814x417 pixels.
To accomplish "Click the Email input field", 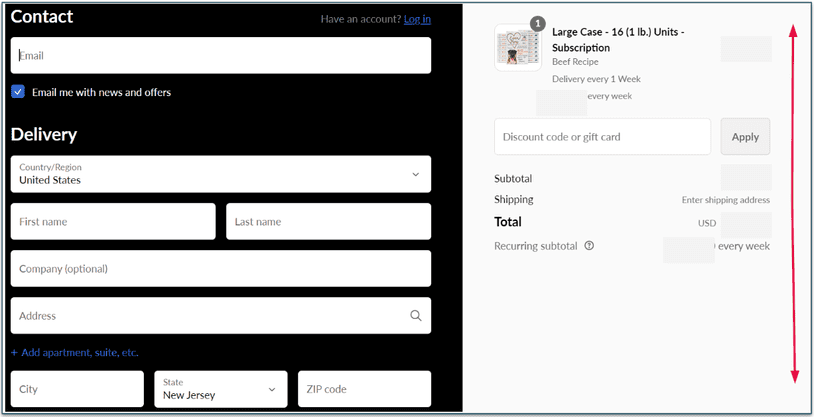I will pos(221,56).
